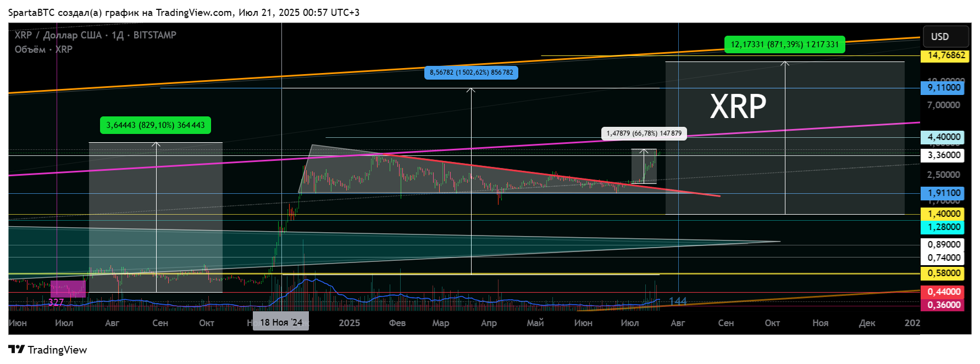Click the Фев label on time axis
This screenshot has width=980, height=364.
pos(397,323)
